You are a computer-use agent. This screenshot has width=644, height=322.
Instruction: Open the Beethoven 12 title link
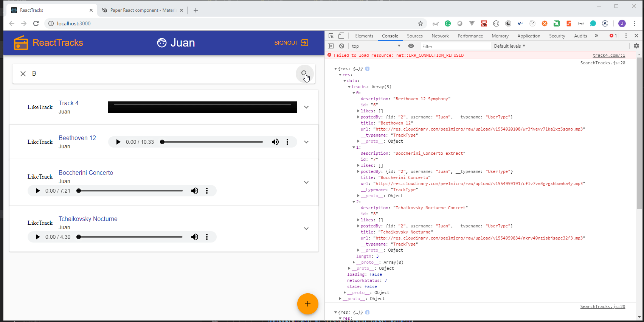77,138
